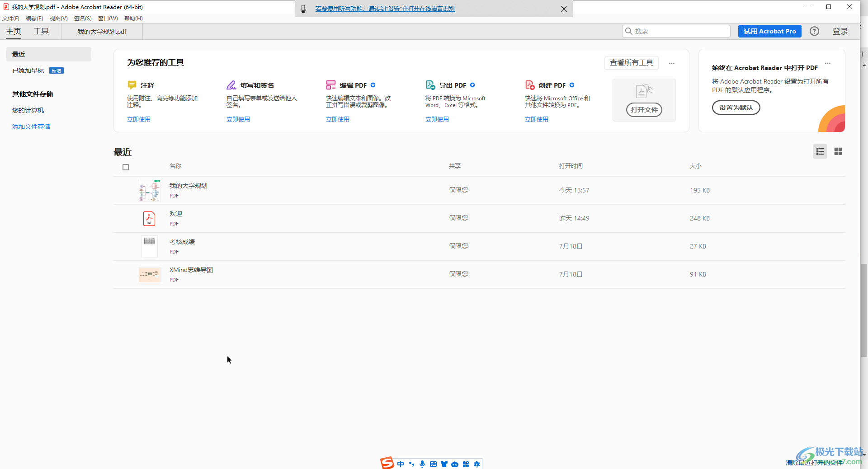This screenshot has width=868, height=469.
Task: Sort list by the 打开时间 column header
Action: (x=571, y=166)
